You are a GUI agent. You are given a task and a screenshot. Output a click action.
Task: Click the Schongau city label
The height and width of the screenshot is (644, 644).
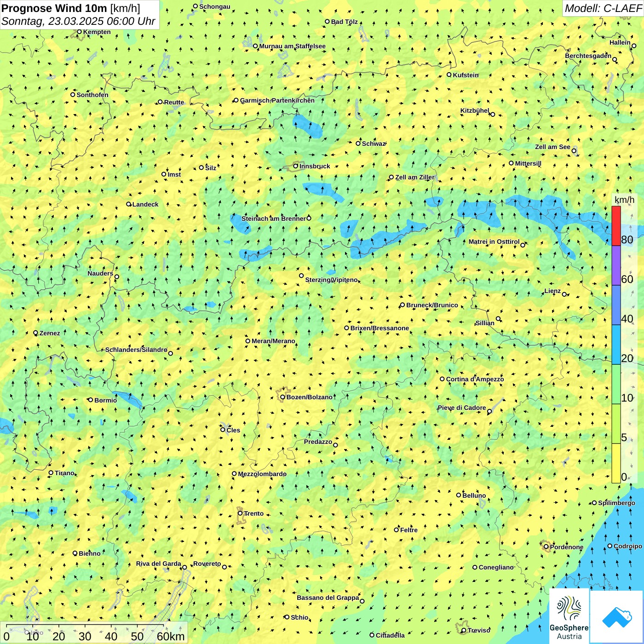coord(215,6)
